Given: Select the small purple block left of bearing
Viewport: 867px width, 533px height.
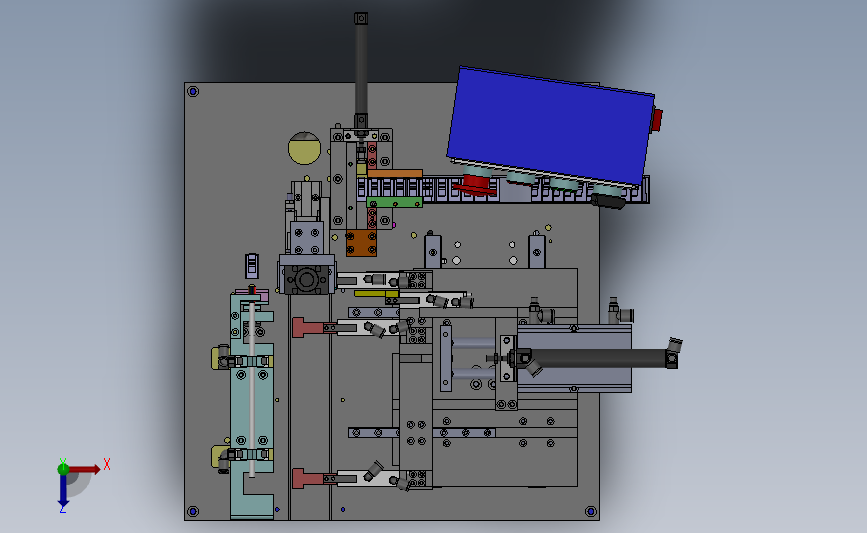Looking at the screenshot, I should [252, 266].
